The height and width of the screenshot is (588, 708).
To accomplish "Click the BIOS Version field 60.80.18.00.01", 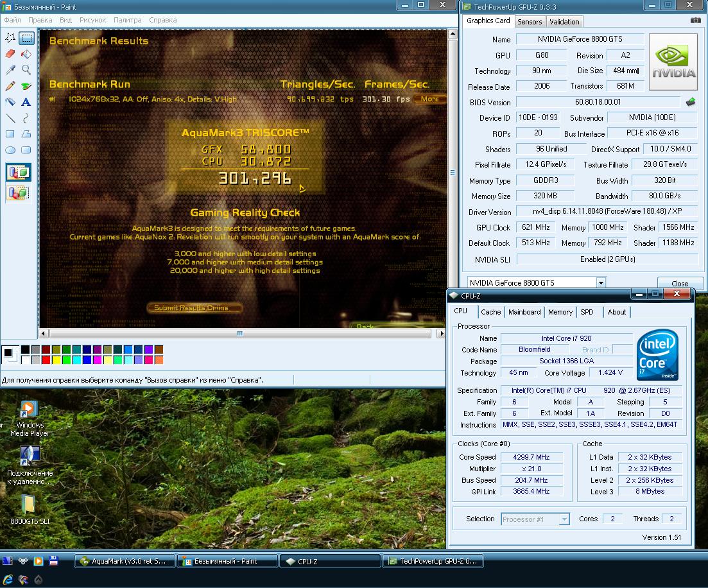I will click(x=598, y=102).
